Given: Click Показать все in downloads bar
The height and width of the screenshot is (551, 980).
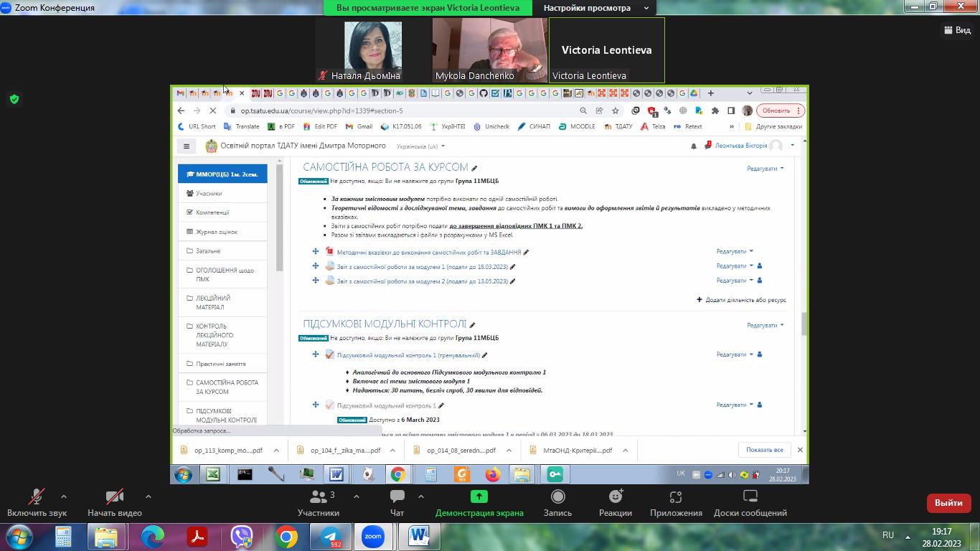Looking at the screenshot, I should (x=764, y=450).
